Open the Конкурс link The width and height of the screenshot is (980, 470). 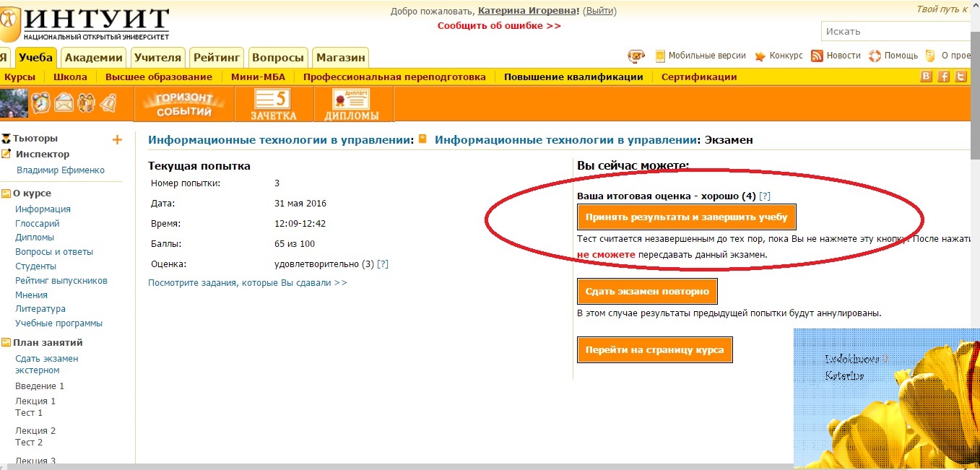(x=786, y=56)
